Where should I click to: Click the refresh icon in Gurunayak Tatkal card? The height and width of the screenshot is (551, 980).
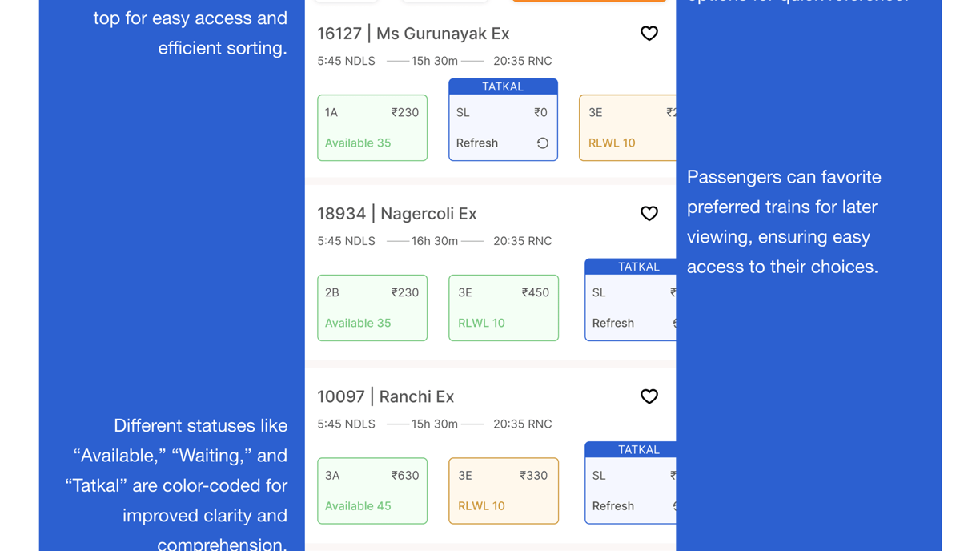542,143
